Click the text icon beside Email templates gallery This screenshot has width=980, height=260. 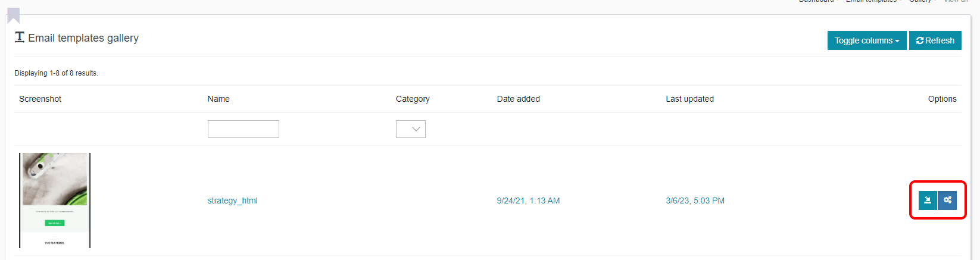tap(20, 37)
